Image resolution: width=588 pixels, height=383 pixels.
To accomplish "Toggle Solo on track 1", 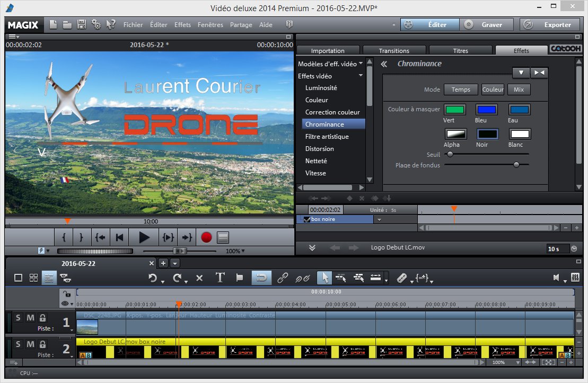I will point(18,318).
